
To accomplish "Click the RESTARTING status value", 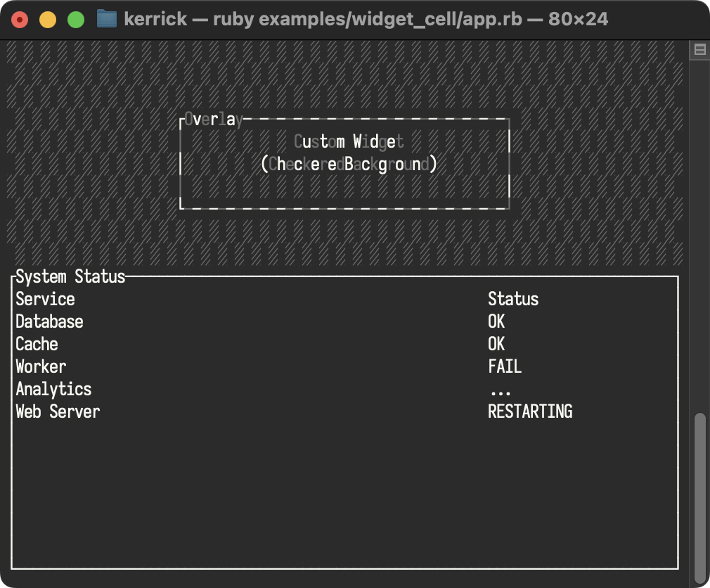I will [x=530, y=411].
